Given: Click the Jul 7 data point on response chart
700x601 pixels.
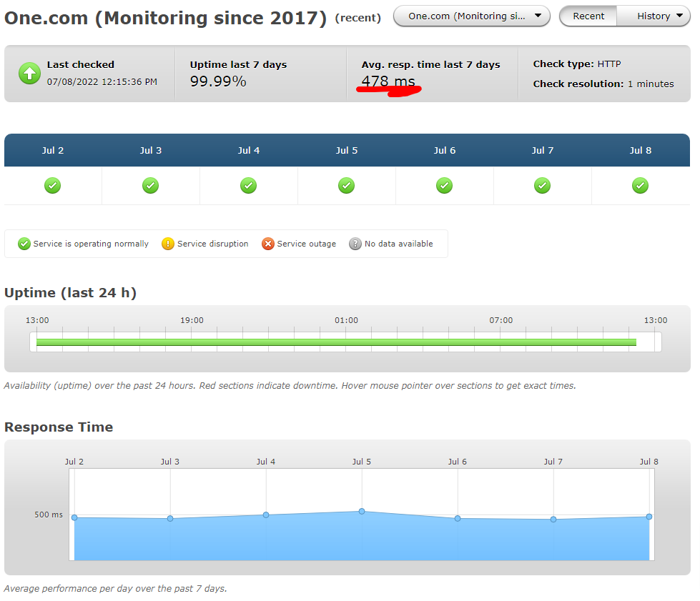Looking at the screenshot, I should pyautogui.click(x=553, y=520).
